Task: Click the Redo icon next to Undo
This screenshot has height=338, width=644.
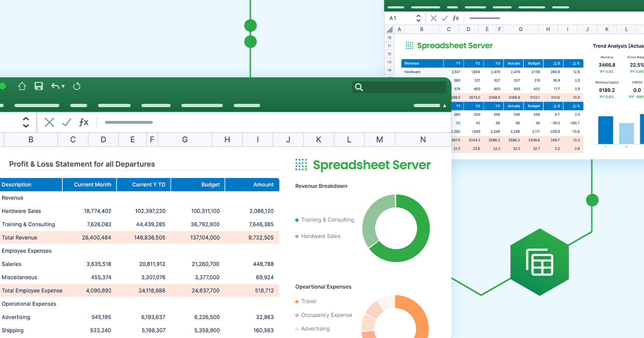Action: [77, 86]
